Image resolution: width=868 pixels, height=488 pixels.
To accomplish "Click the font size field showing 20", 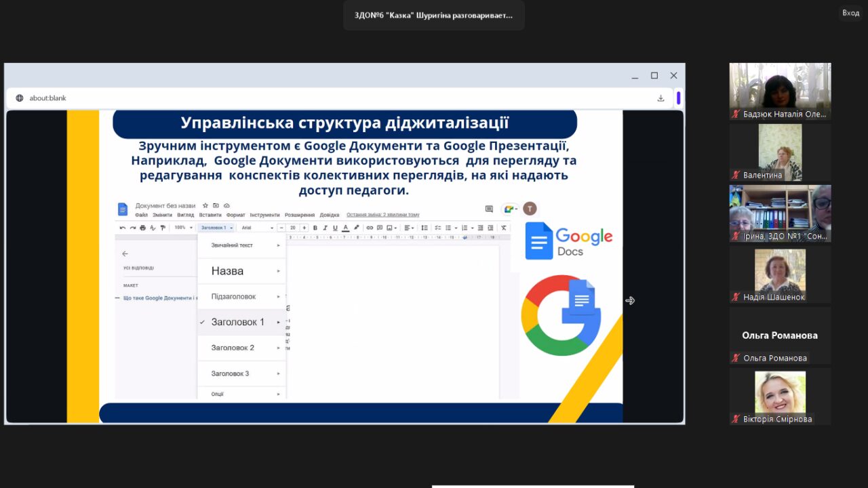I will pos(293,228).
